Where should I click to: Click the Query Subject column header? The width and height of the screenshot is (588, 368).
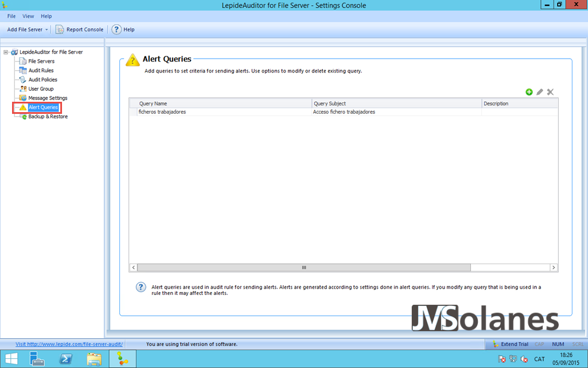coord(397,103)
